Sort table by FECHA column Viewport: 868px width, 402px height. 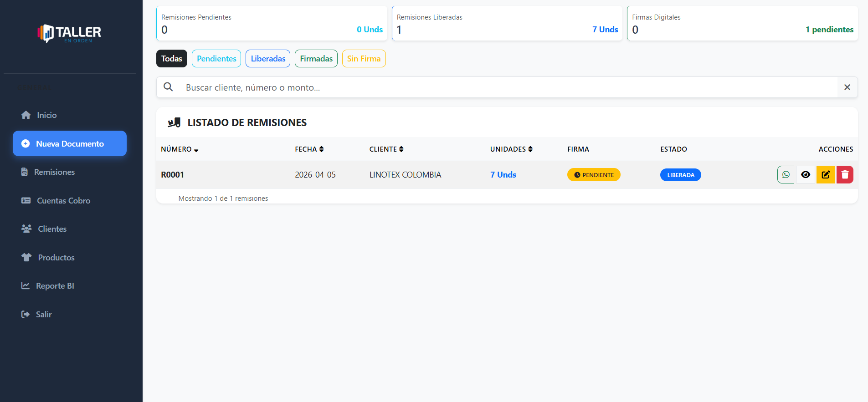(309, 149)
